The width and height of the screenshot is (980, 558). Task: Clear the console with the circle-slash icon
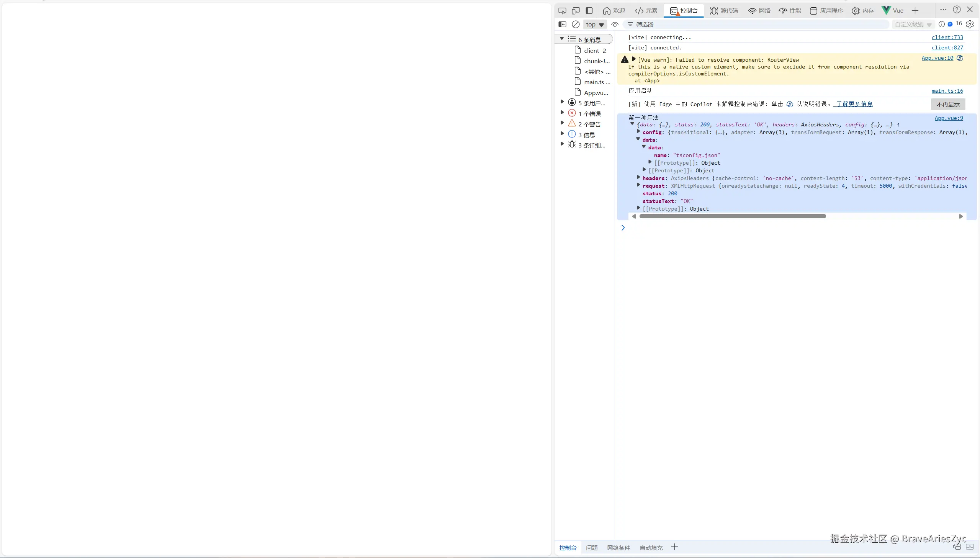point(576,24)
